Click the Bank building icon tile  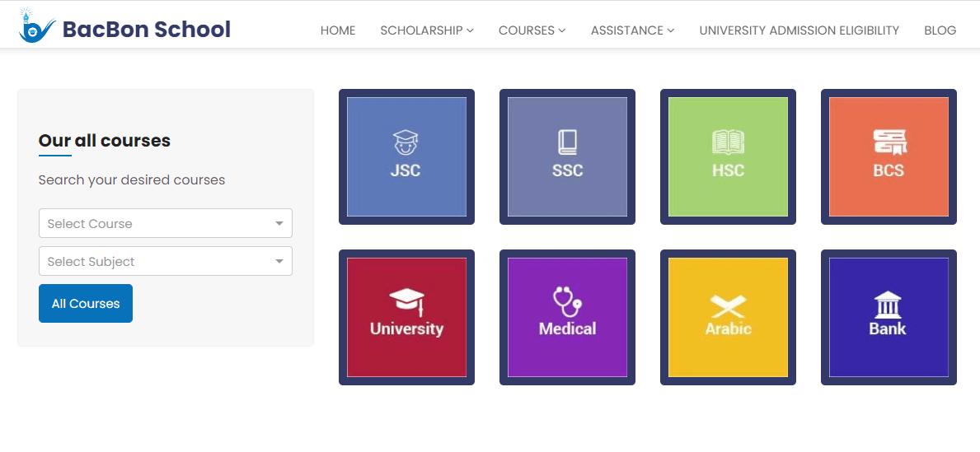889,317
